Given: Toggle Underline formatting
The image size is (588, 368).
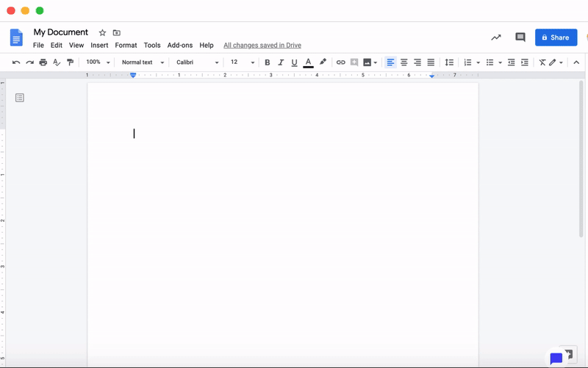Looking at the screenshot, I should coord(295,62).
